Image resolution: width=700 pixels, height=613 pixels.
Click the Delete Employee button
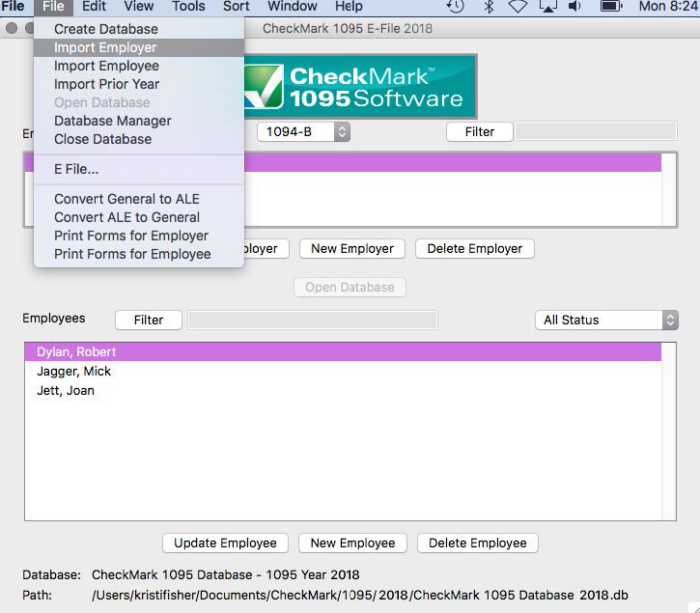478,543
